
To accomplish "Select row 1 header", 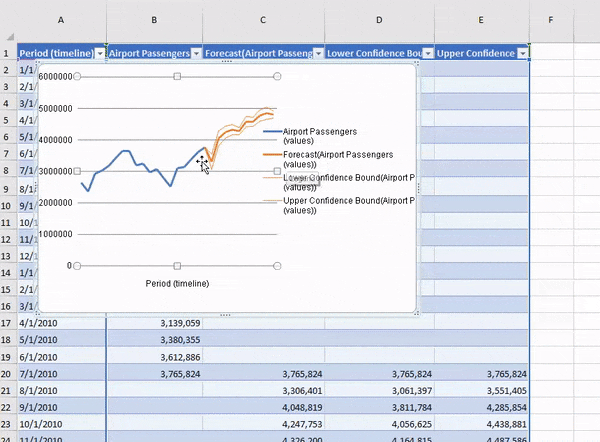I will pyautogui.click(x=6, y=53).
